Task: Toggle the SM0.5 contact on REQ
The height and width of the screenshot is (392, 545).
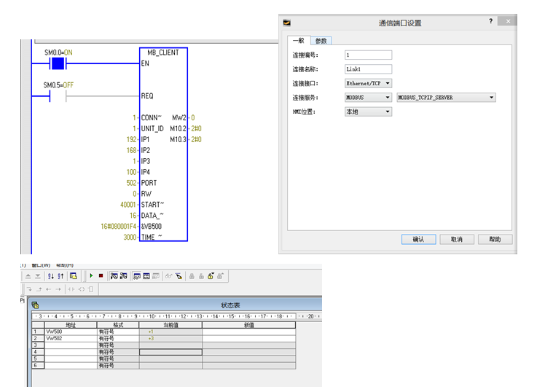Action: (58, 95)
